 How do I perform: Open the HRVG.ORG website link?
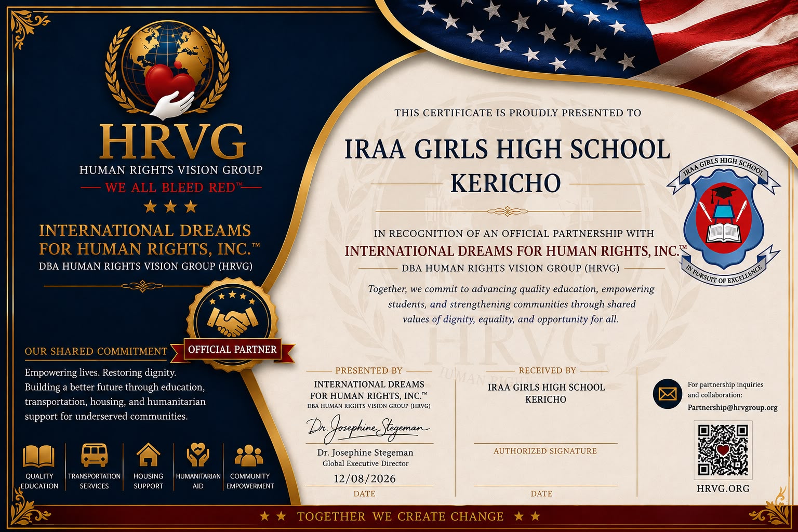[723, 488]
